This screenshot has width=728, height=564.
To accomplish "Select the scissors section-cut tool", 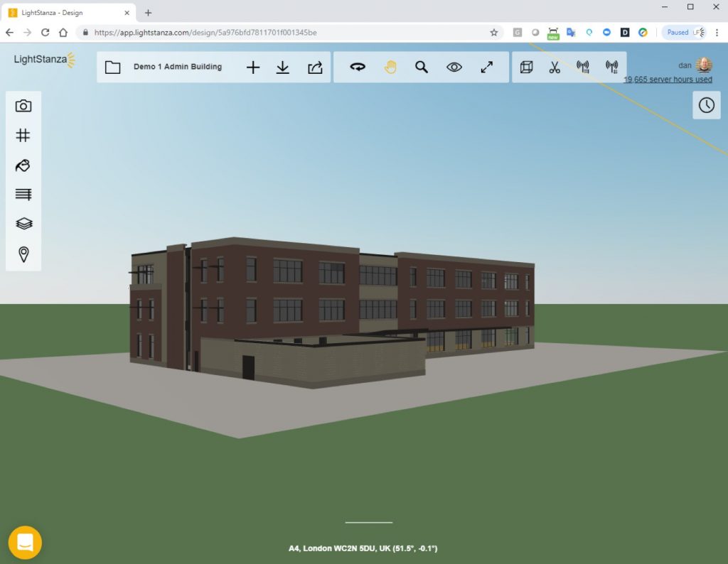I will (555, 67).
